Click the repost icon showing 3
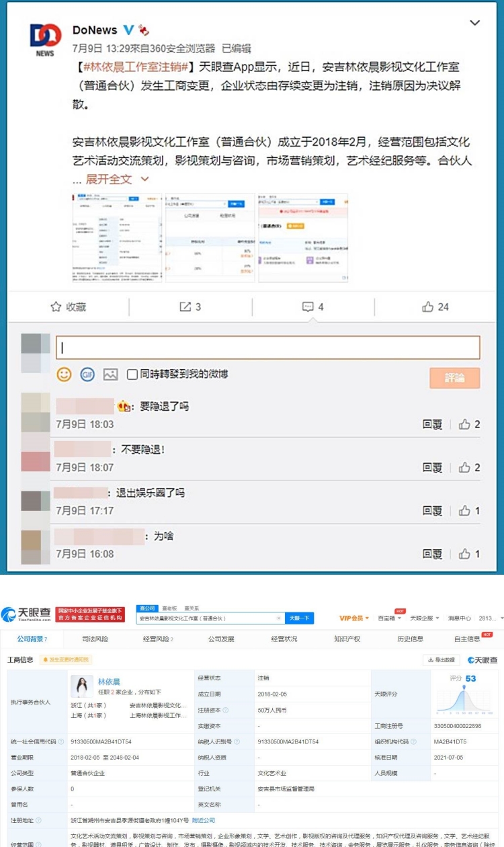 185,307
